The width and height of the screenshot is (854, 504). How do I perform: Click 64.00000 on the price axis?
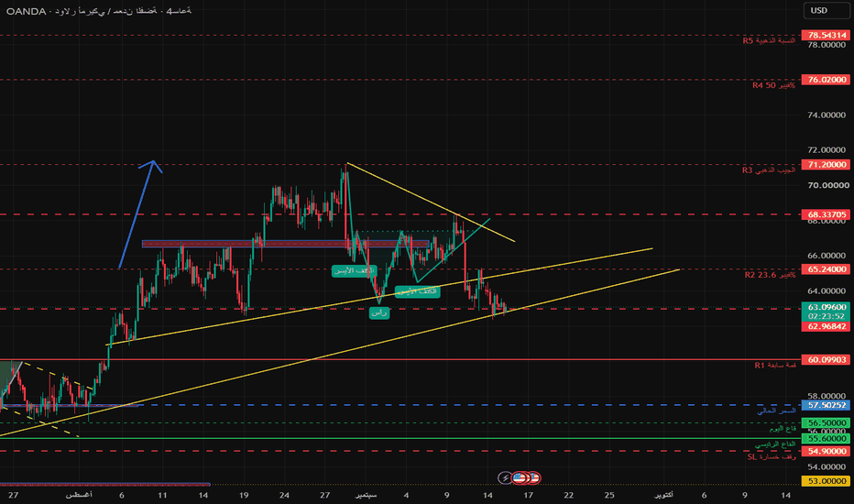point(827,291)
